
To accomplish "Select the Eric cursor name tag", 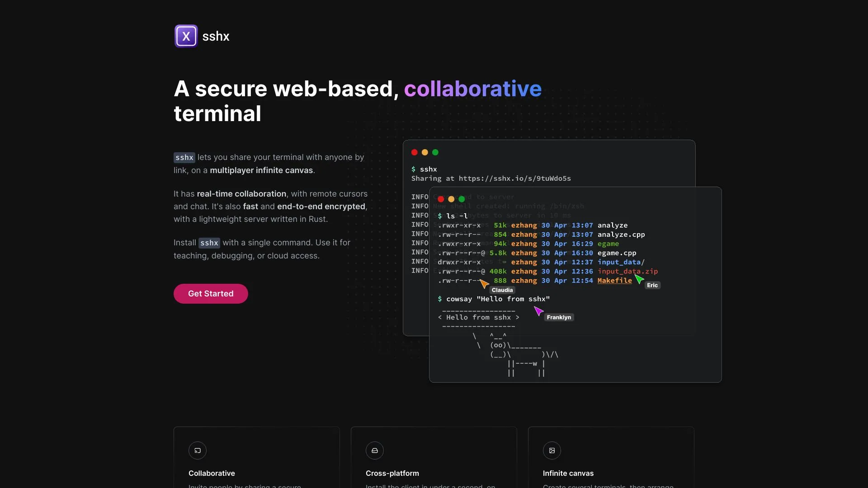I will [x=652, y=285].
